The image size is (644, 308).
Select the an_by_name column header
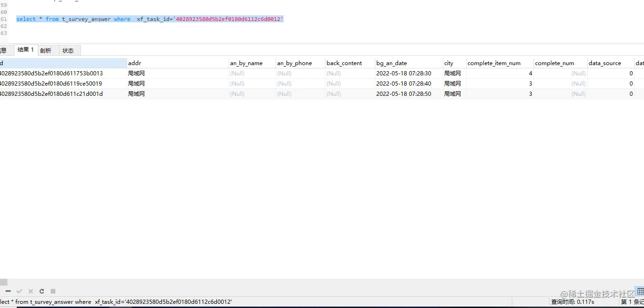pos(252,63)
